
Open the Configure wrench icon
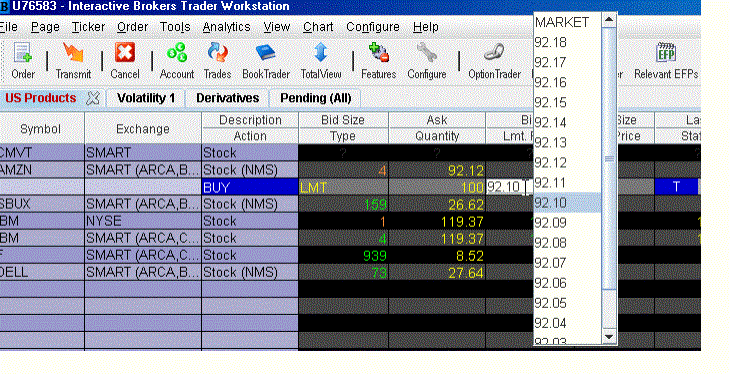click(x=426, y=61)
